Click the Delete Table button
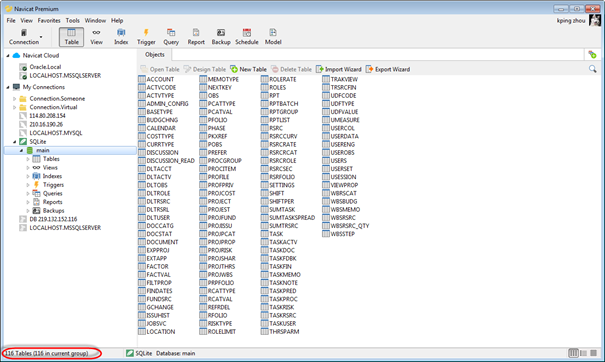 [291, 69]
